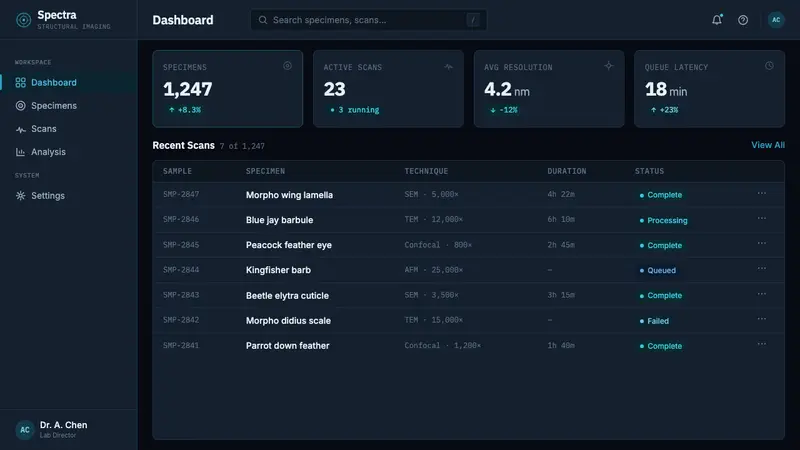The width and height of the screenshot is (800, 450).
Task: Select specimen Morpho didius scale
Action: (288, 320)
